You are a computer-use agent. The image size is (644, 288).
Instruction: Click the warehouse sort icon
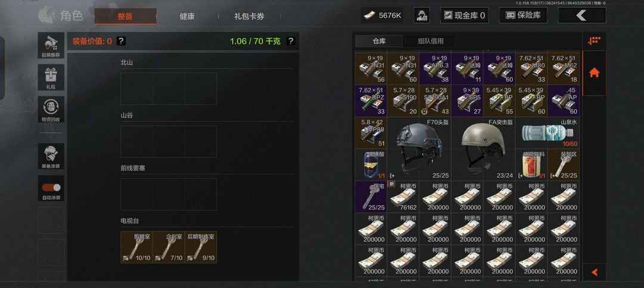(594, 41)
